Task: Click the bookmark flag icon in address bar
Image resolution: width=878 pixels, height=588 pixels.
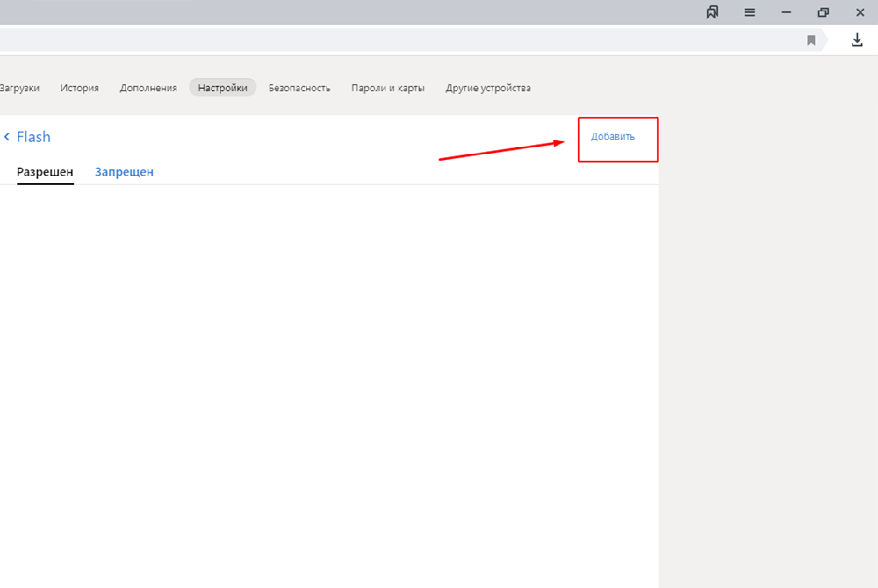Action: 811,40
